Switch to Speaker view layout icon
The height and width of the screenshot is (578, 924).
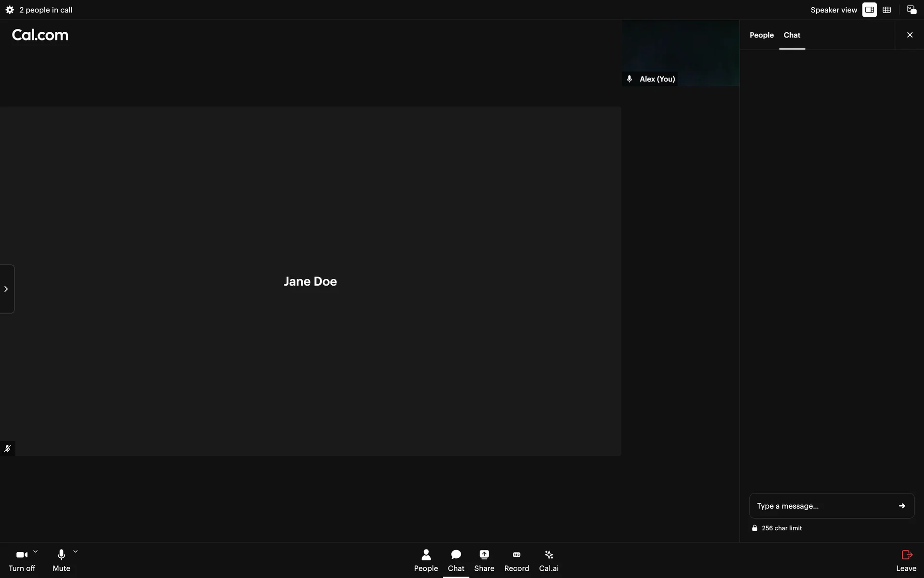coord(869,10)
